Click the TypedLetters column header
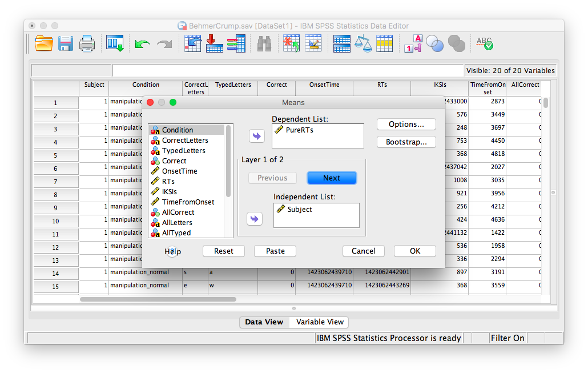The height and width of the screenshot is (373, 588). [x=233, y=89]
